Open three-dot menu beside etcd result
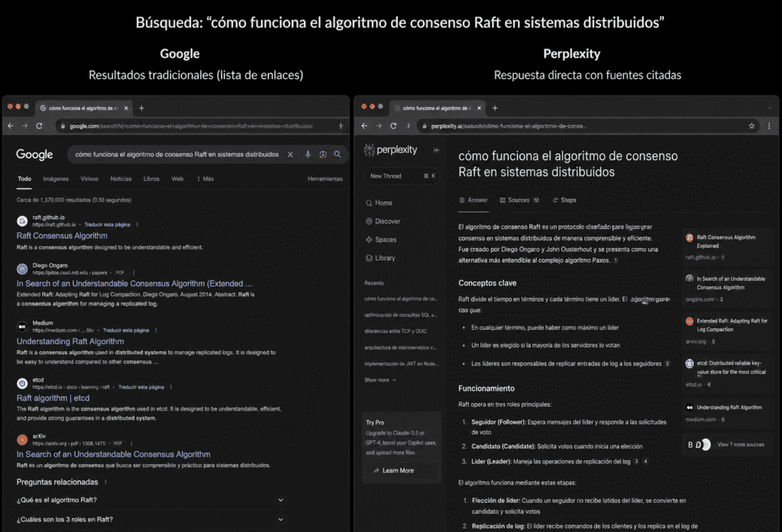 point(171,387)
